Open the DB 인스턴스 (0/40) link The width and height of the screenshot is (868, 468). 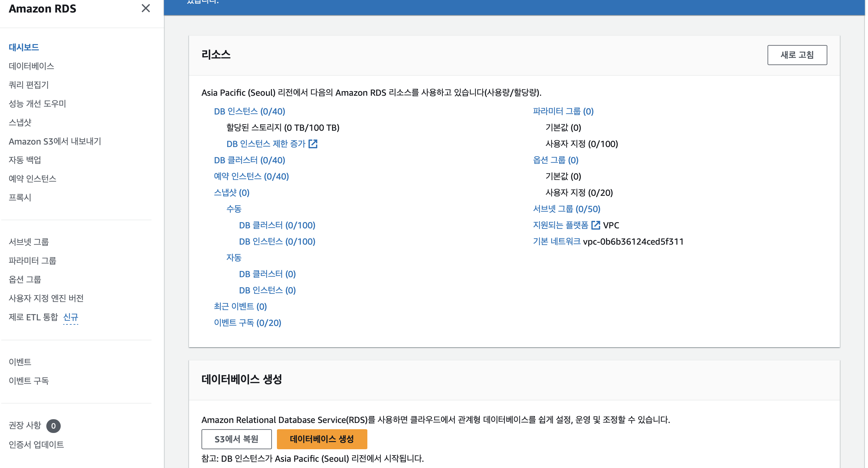coord(249,111)
